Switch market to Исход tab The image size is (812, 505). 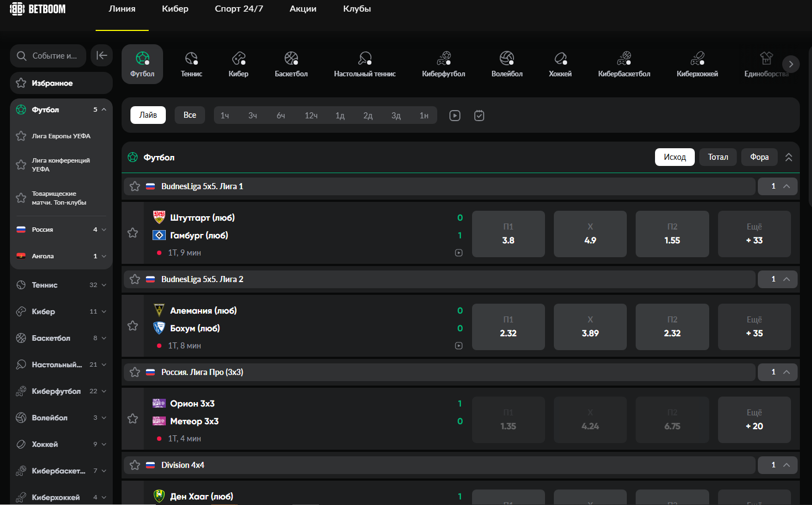click(675, 157)
